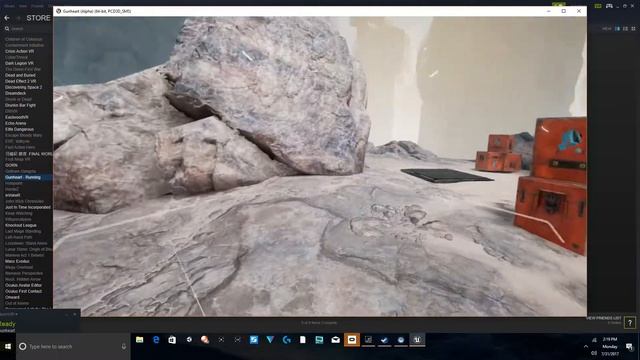Open the white document taskbar icon

[x=303, y=340]
